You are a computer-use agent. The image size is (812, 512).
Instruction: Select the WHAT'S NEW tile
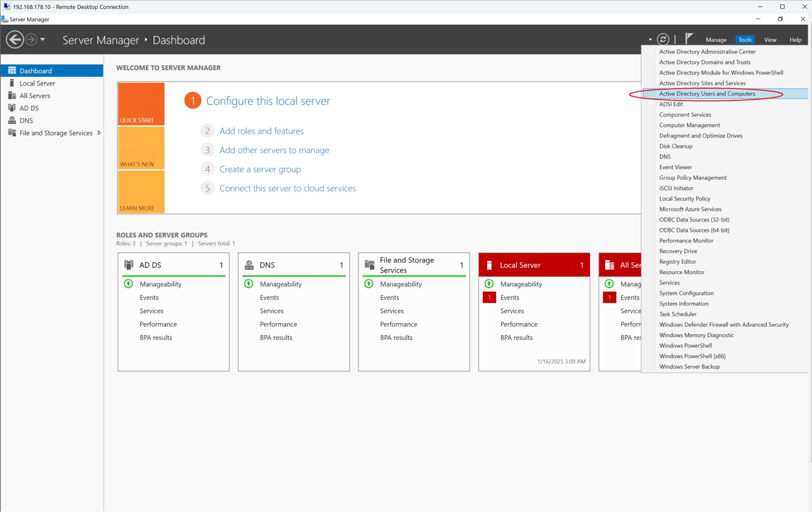click(x=141, y=148)
